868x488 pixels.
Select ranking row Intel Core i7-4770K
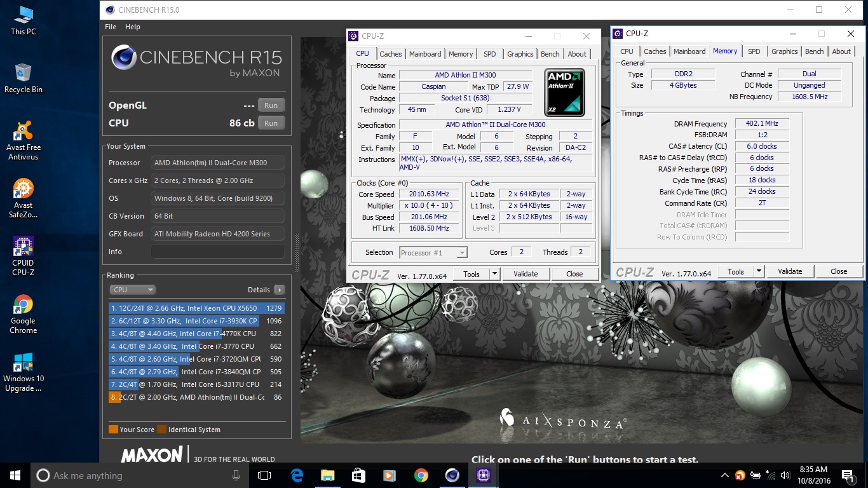196,334
